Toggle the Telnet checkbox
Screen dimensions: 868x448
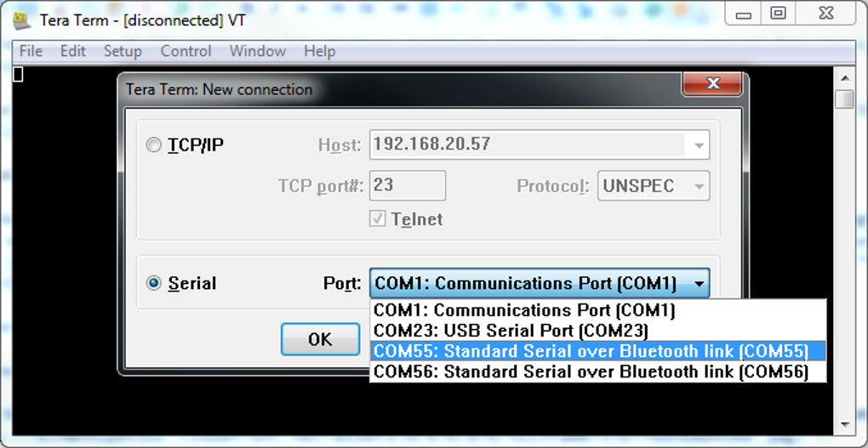pos(377,219)
